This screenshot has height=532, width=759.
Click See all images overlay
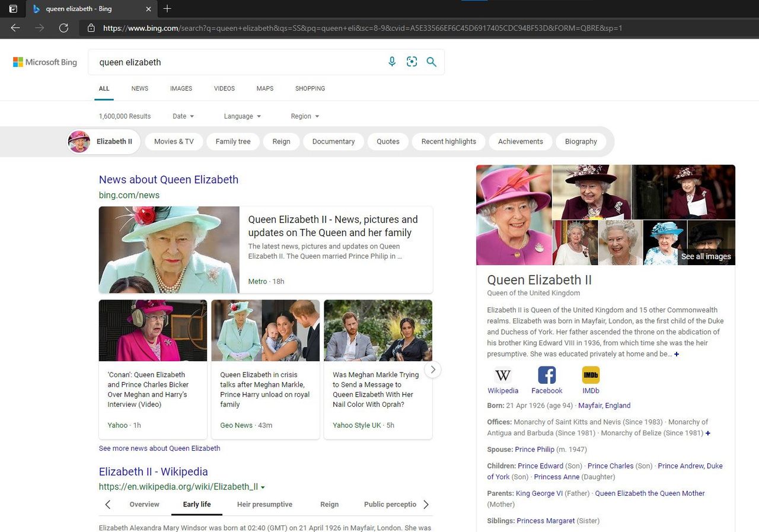[706, 256]
